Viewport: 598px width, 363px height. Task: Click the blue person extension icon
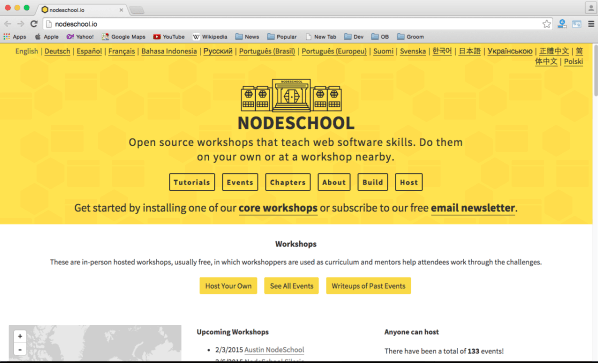[x=562, y=24]
